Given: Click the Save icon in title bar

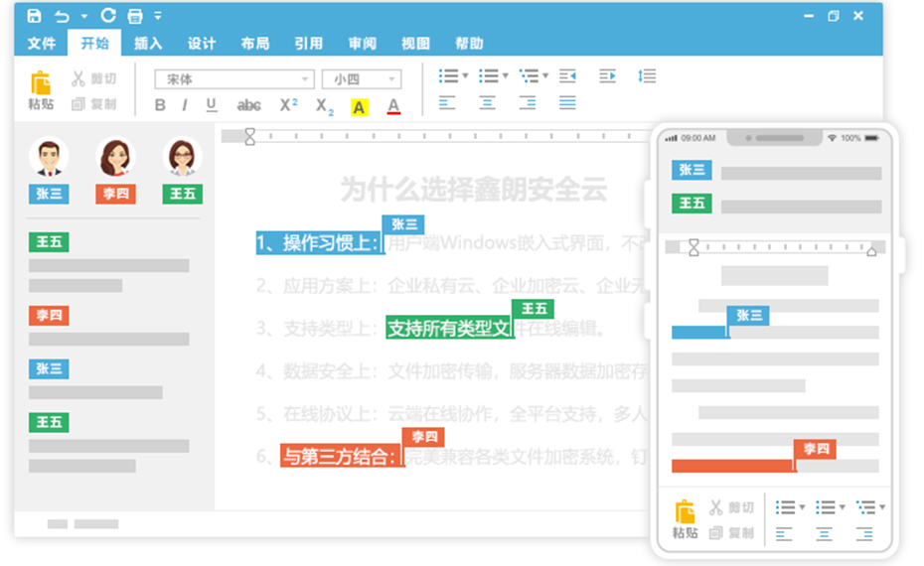Looking at the screenshot, I should tap(34, 16).
